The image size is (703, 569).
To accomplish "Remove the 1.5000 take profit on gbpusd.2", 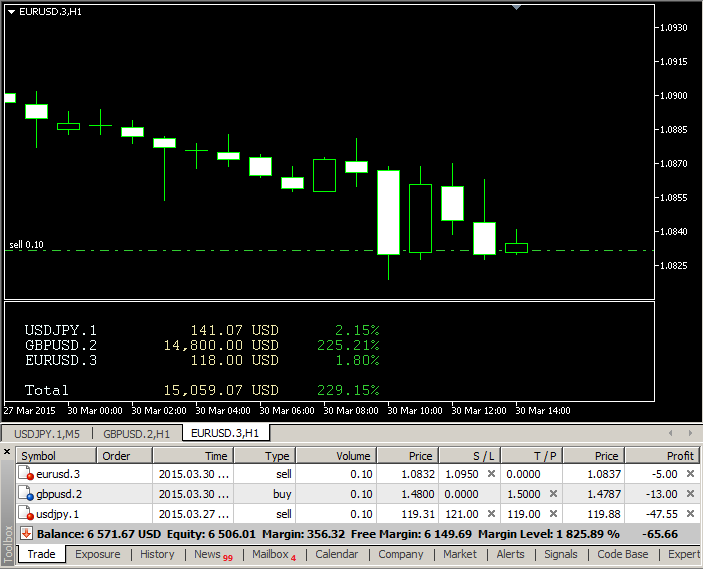I will point(553,494).
